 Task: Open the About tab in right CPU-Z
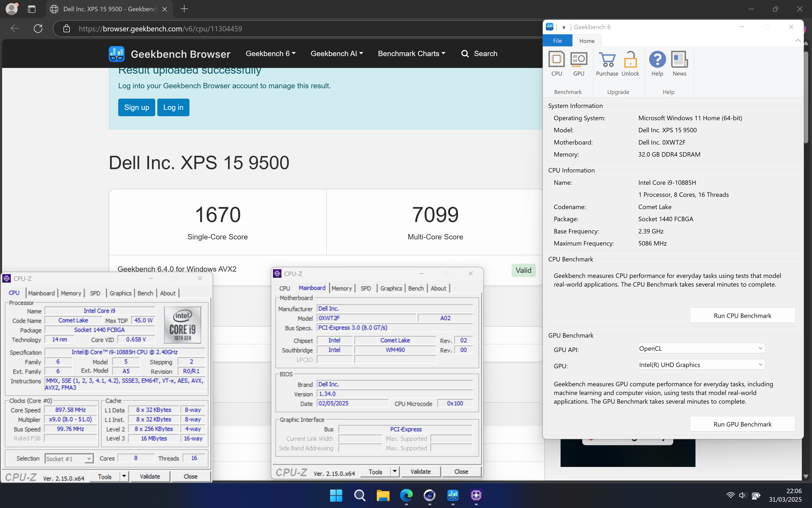[x=438, y=288]
